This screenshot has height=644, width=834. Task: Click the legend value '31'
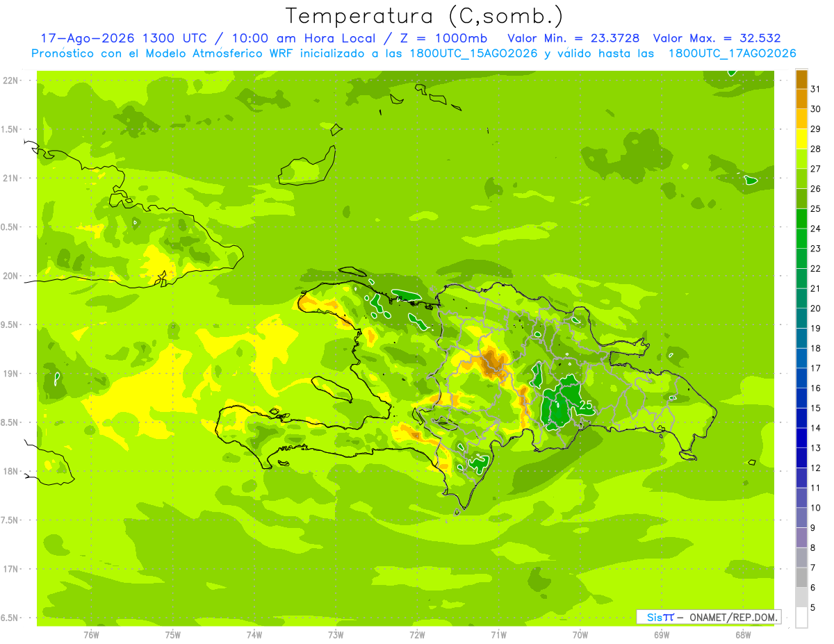[815, 89]
